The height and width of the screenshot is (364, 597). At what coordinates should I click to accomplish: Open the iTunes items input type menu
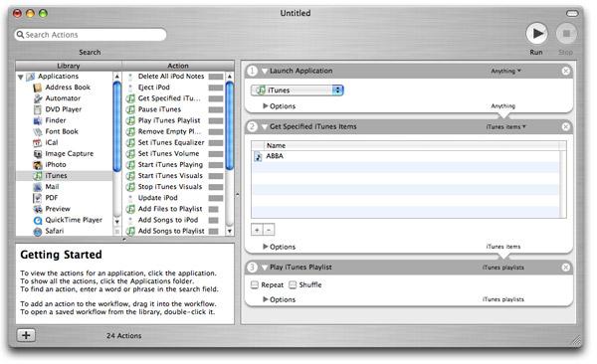pos(505,126)
